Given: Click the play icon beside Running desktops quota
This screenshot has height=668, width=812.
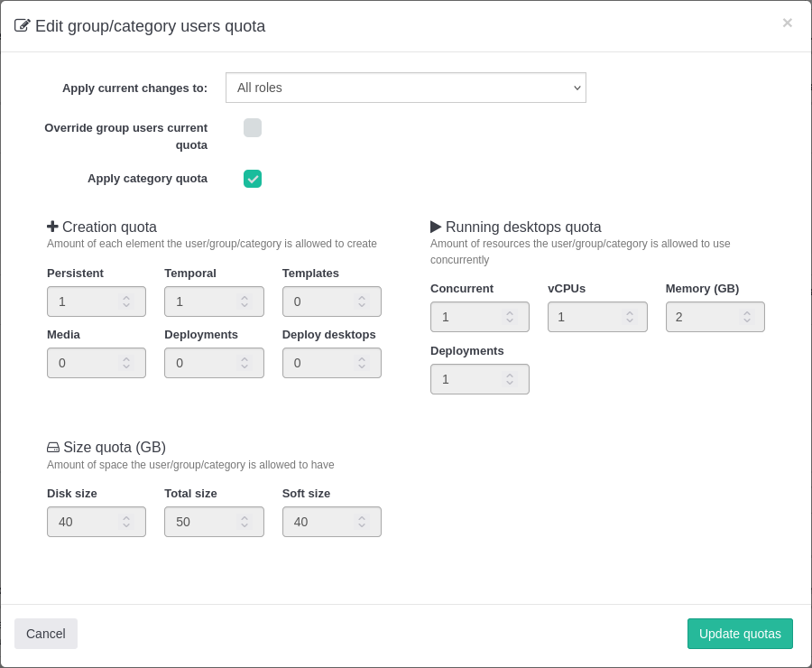Looking at the screenshot, I should coord(436,227).
